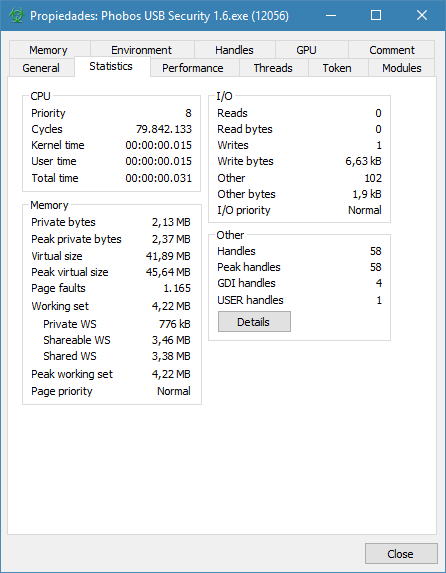Go to the GPU tab

click(x=311, y=50)
